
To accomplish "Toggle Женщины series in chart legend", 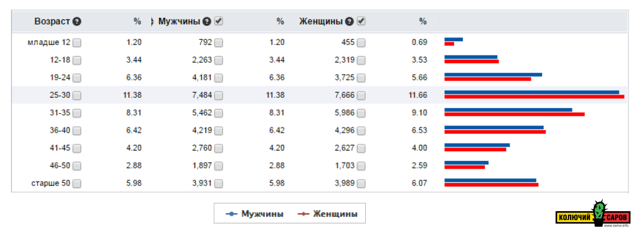I will pyautogui.click(x=327, y=214).
